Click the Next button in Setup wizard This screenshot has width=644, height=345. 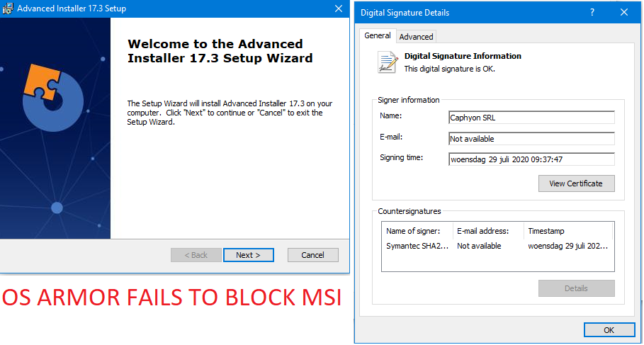(249, 255)
